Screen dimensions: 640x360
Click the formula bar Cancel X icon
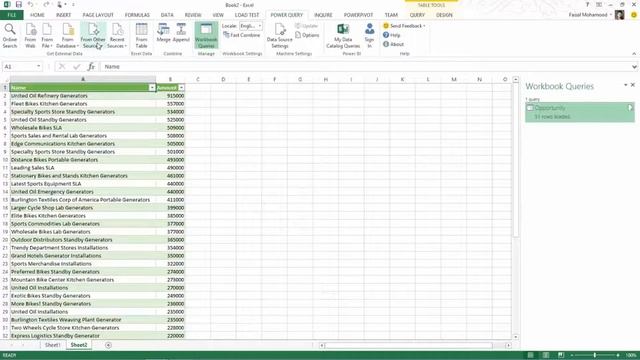[62, 66]
